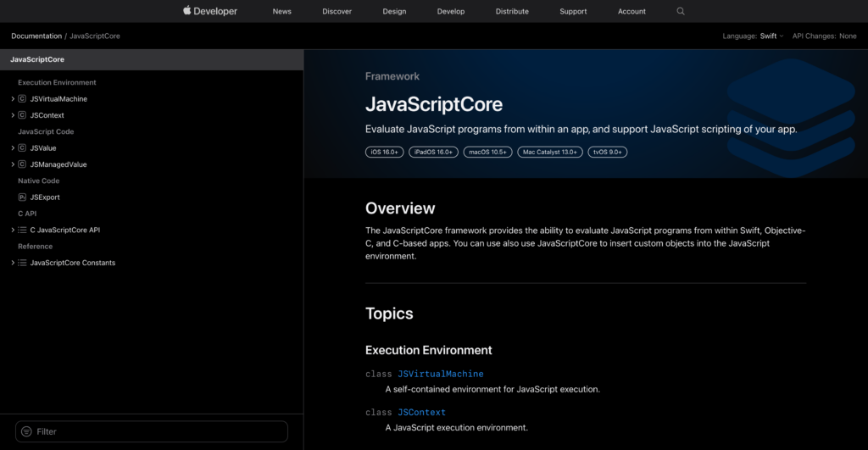Expand JavaScriptCore Constants disclosure arrow

(13, 263)
